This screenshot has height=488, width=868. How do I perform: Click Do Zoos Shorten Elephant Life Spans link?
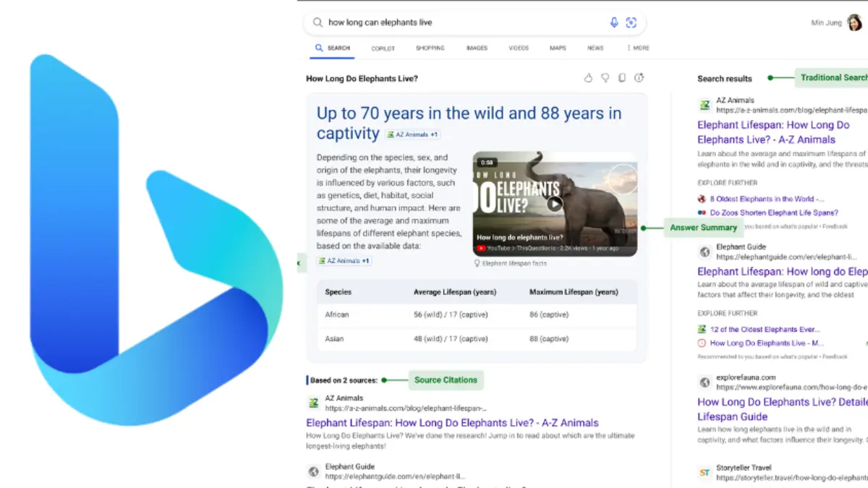click(773, 213)
